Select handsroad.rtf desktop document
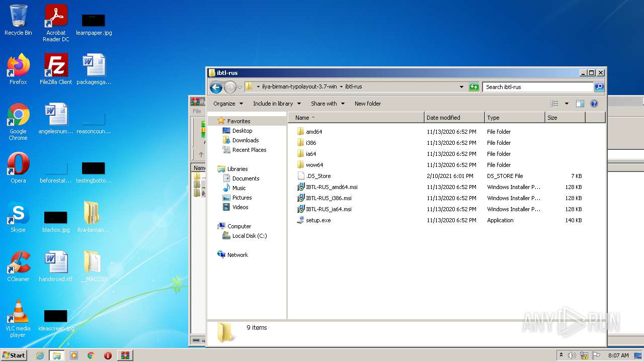The image size is (644, 362). tap(56, 266)
